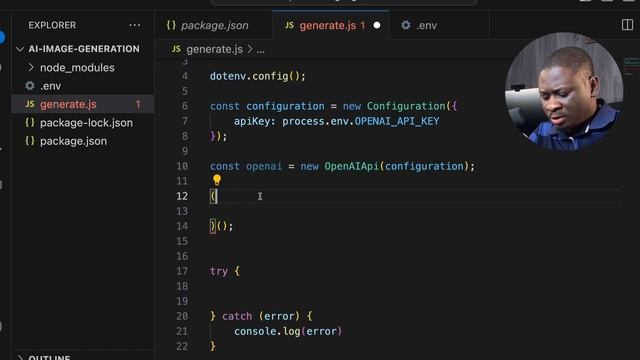Collapse the AI-IMAGE-GENERATION folder
The height and width of the screenshot is (360, 640).
pyautogui.click(x=20, y=49)
